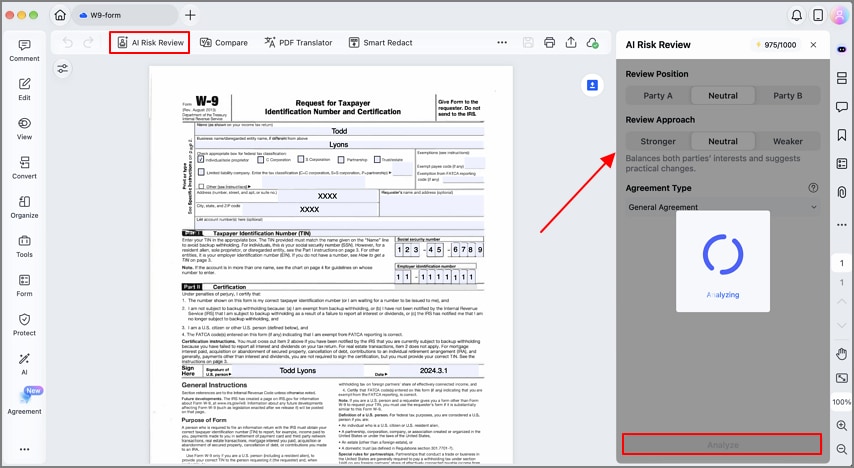
Task: Open the Edit tool in the sidebar
Action: pos(24,90)
